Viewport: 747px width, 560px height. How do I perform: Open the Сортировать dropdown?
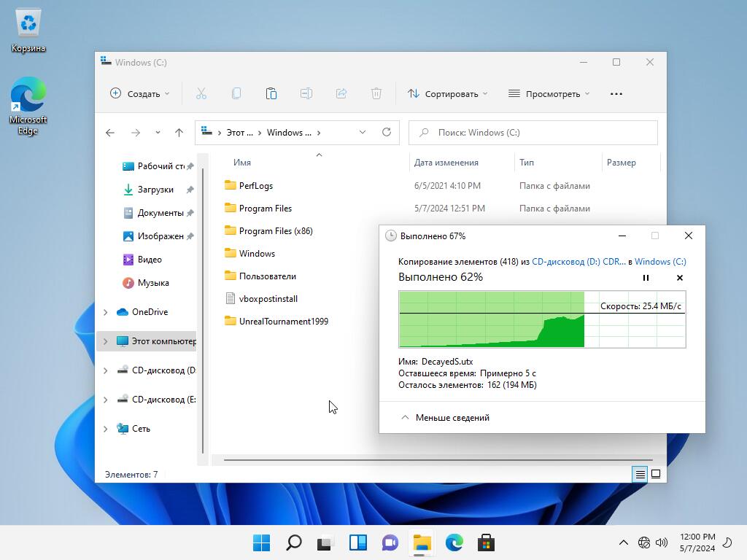[447, 93]
